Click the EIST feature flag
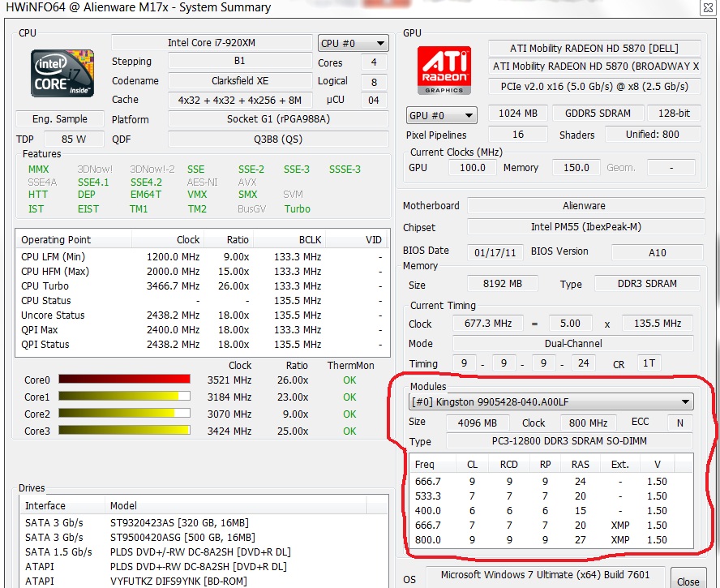This screenshot has width=720, height=588. (88, 209)
